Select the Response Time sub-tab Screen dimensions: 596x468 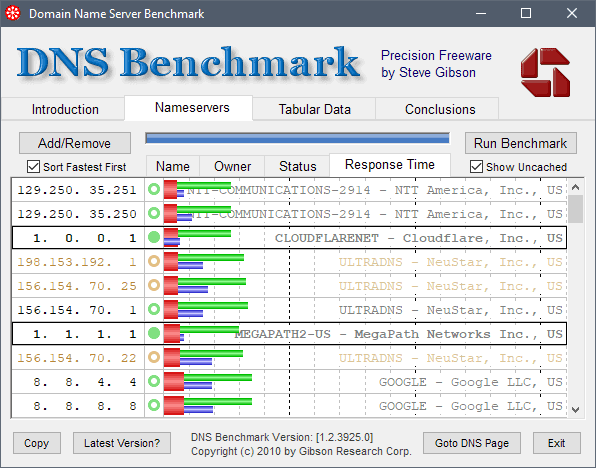coord(390,165)
